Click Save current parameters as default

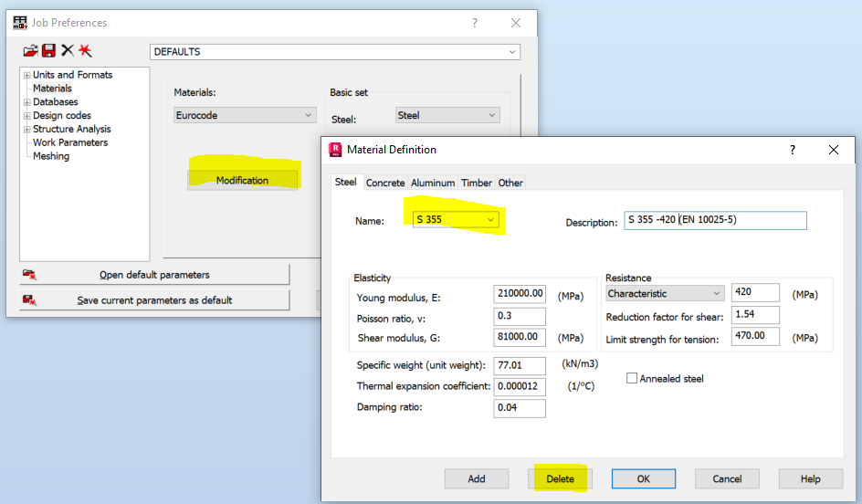[x=154, y=300]
